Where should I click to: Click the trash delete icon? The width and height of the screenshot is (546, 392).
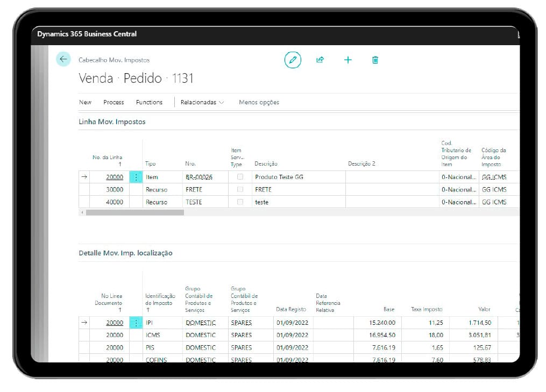pos(375,60)
